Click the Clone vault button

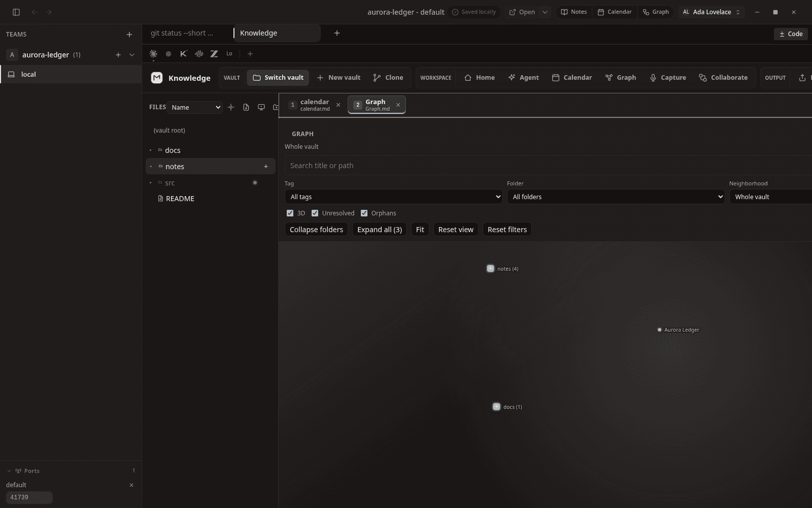click(x=388, y=78)
